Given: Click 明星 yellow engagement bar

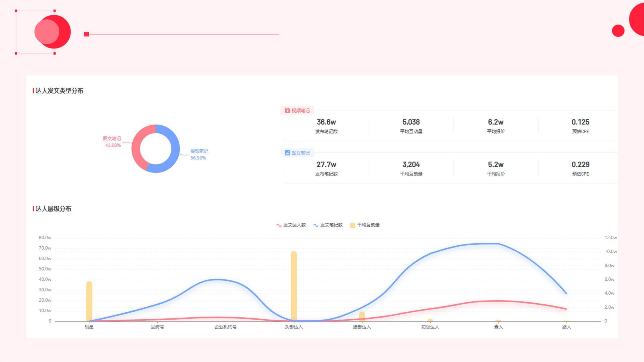Looking at the screenshot, I should coord(89,301).
